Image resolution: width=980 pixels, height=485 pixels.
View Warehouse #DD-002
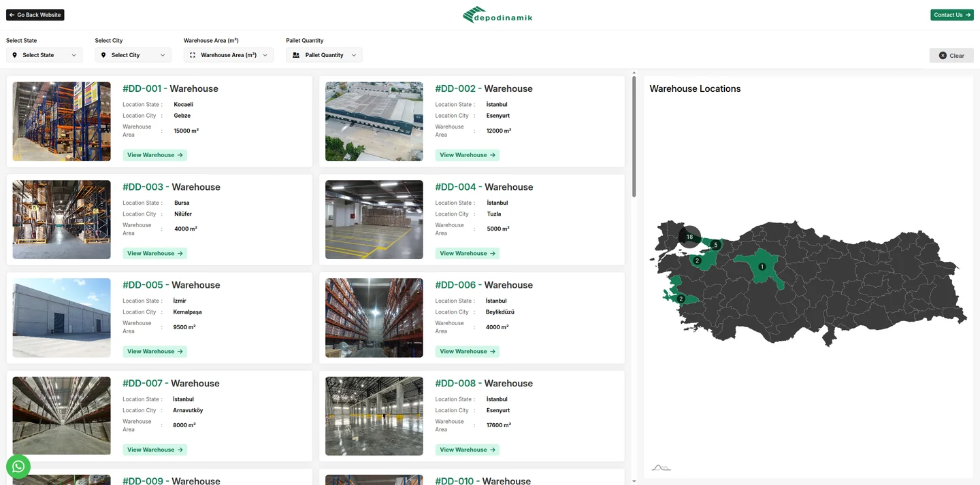pyautogui.click(x=468, y=155)
